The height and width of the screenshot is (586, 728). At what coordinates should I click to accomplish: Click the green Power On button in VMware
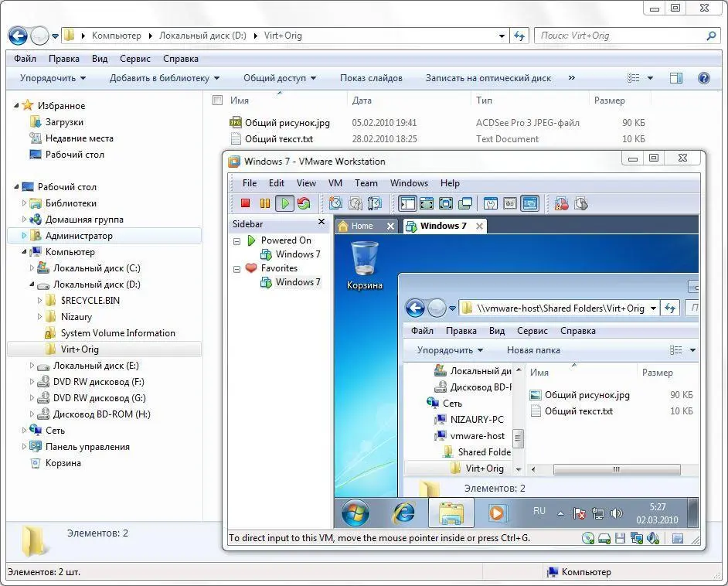284,203
